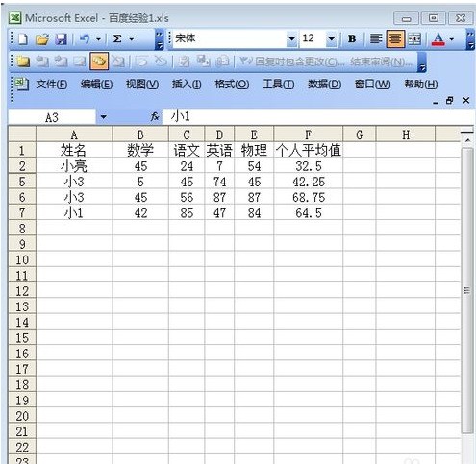This screenshot has height=464, width=476.
Task: Toggle the highlighted Show Comments reviewing button
Action: coord(99,61)
